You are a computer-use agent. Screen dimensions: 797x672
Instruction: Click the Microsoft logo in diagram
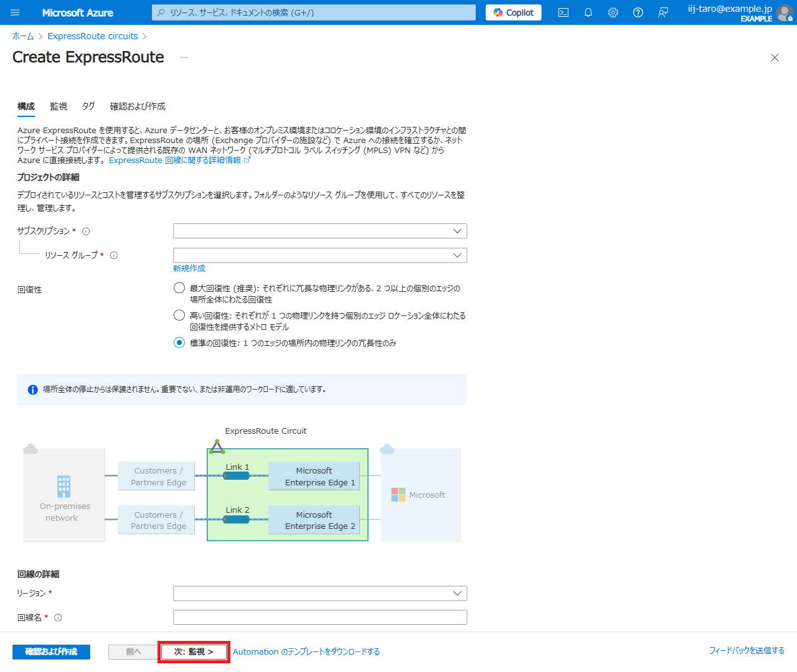398,495
